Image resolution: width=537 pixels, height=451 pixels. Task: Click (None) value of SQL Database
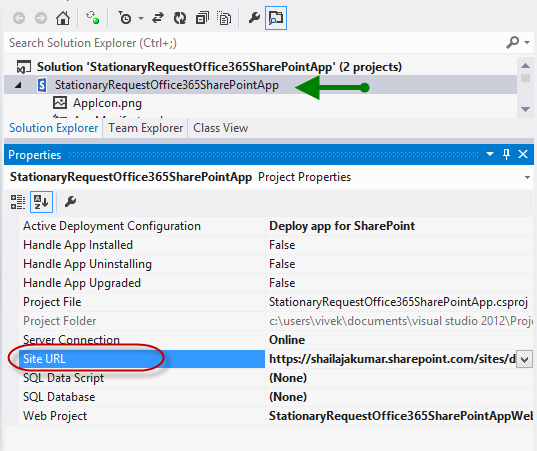coord(288,397)
